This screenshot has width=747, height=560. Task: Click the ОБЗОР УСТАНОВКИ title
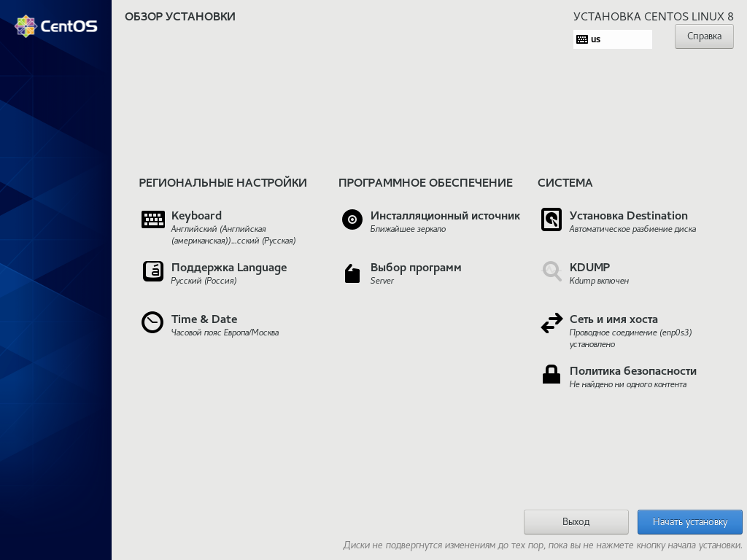coord(180,17)
